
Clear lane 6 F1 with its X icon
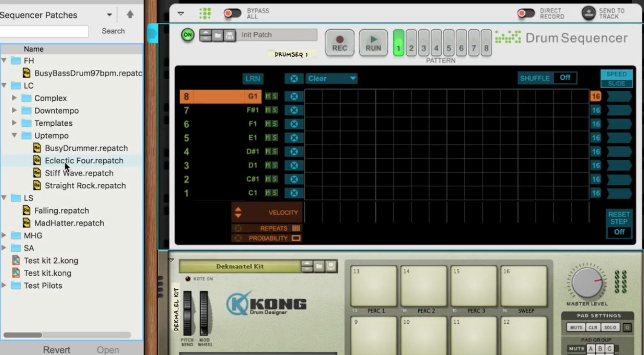pos(294,124)
